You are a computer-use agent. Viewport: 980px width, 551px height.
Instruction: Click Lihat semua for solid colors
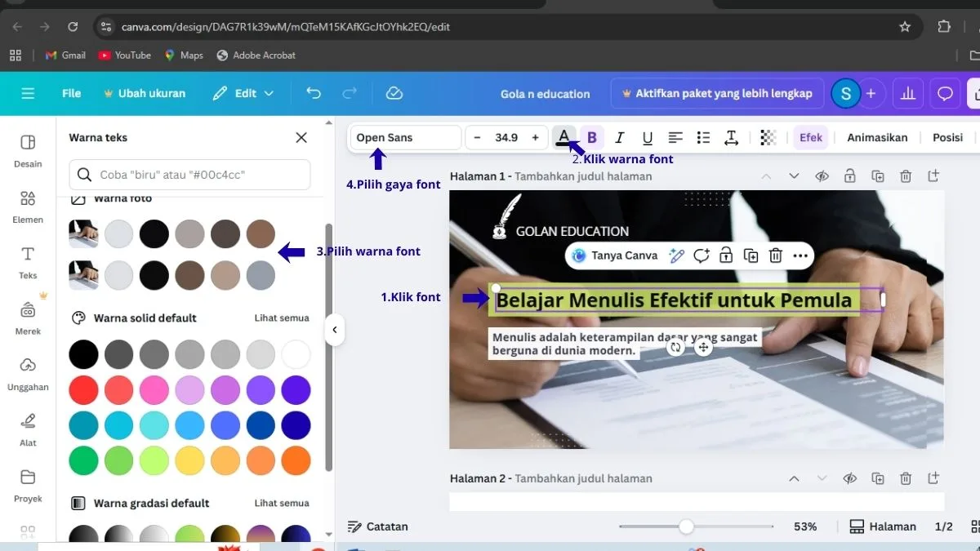point(282,318)
